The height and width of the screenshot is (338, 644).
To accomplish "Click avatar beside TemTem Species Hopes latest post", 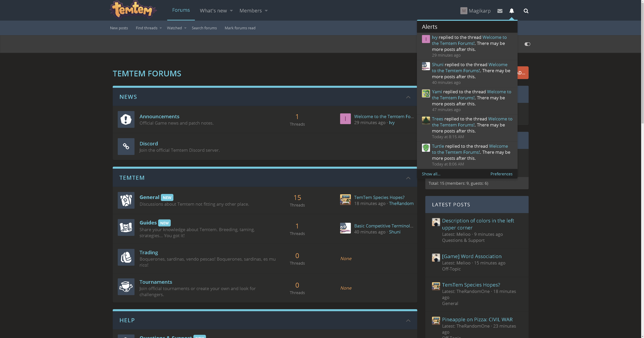I will pos(436,286).
